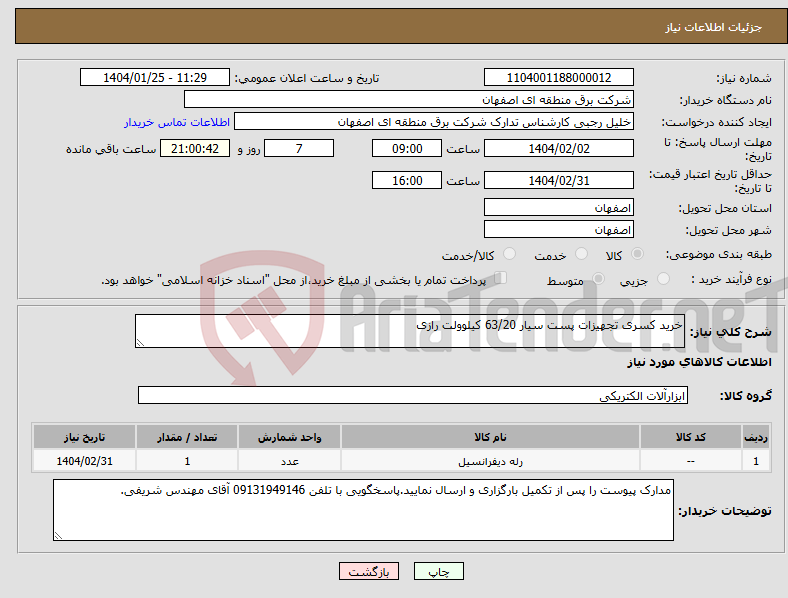Screen dimensions: 788x598
Task: Open the buyer contact info link
Action: pyautogui.click(x=177, y=122)
